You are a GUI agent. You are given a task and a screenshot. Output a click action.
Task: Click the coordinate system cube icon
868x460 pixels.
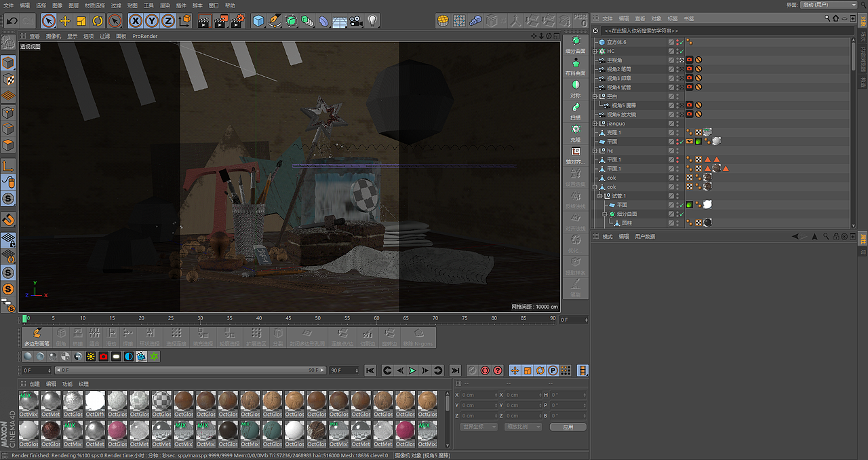pyautogui.click(x=185, y=21)
